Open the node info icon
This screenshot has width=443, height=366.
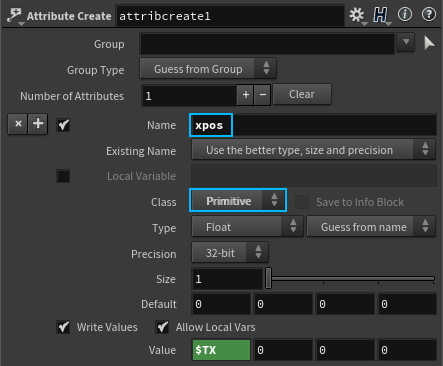pos(405,15)
